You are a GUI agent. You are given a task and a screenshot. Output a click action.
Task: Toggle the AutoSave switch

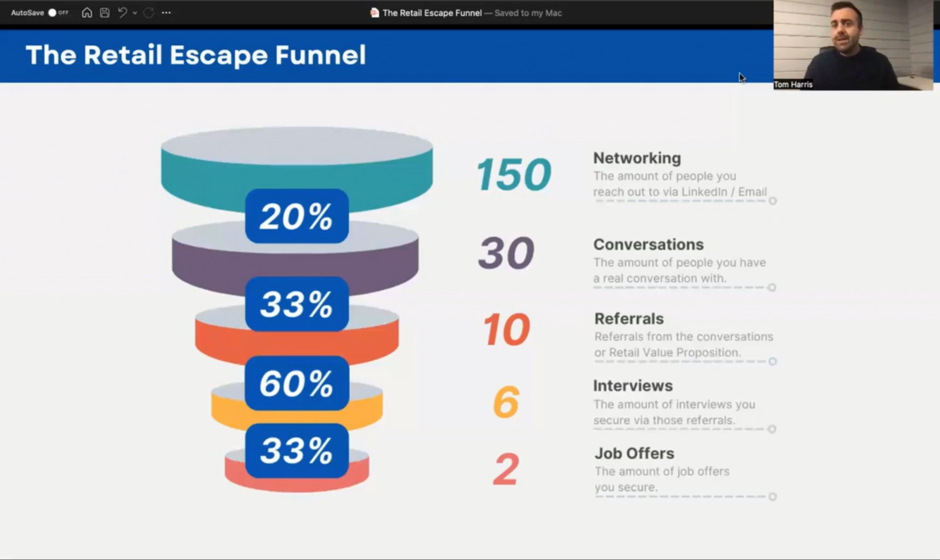click(57, 13)
